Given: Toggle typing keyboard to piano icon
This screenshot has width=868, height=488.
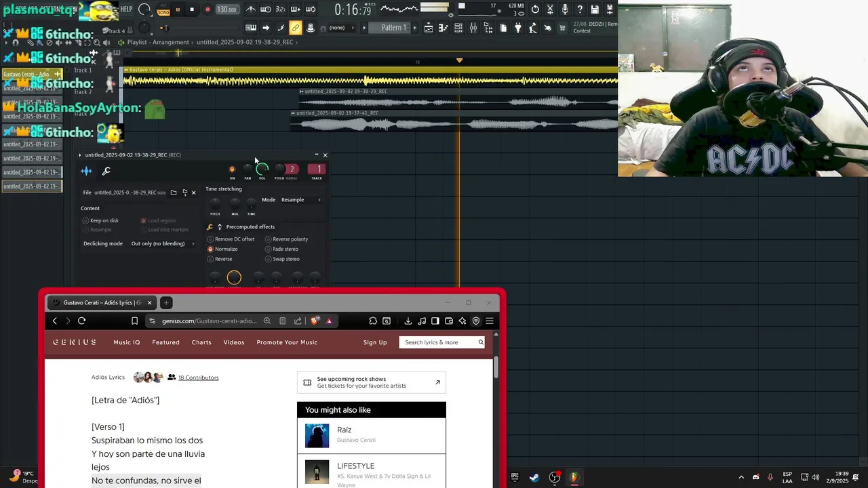Looking at the screenshot, I should (251, 28).
